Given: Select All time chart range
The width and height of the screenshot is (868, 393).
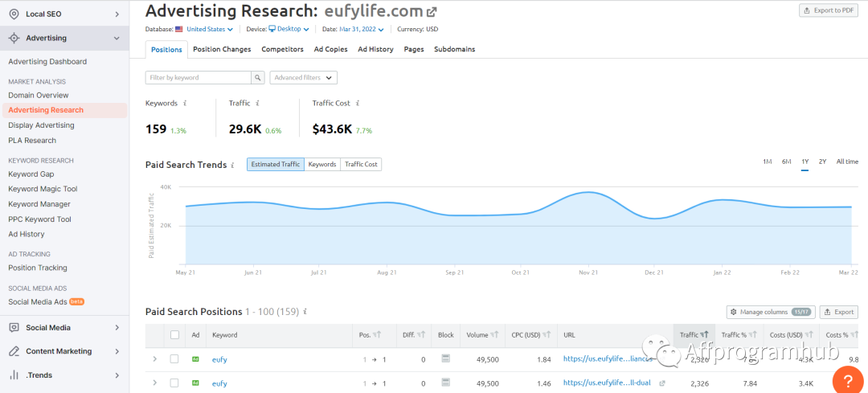Looking at the screenshot, I should [848, 162].
